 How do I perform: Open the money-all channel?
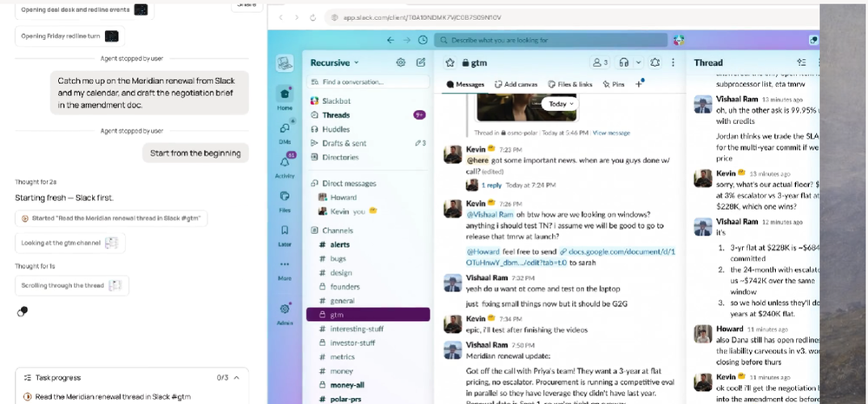[x=367, y=385]
